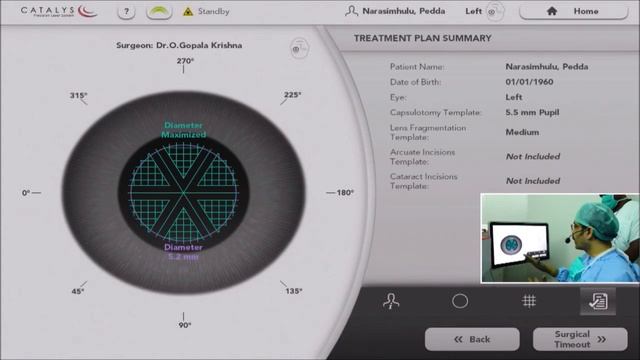Click the patient silhouette icon in header

click(x=351, y=11)
